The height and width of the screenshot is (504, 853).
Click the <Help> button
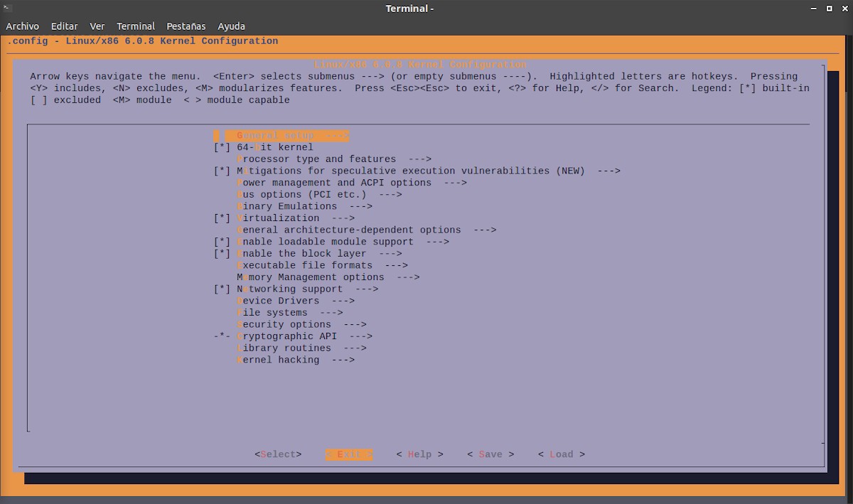click(x=419, y=454)
